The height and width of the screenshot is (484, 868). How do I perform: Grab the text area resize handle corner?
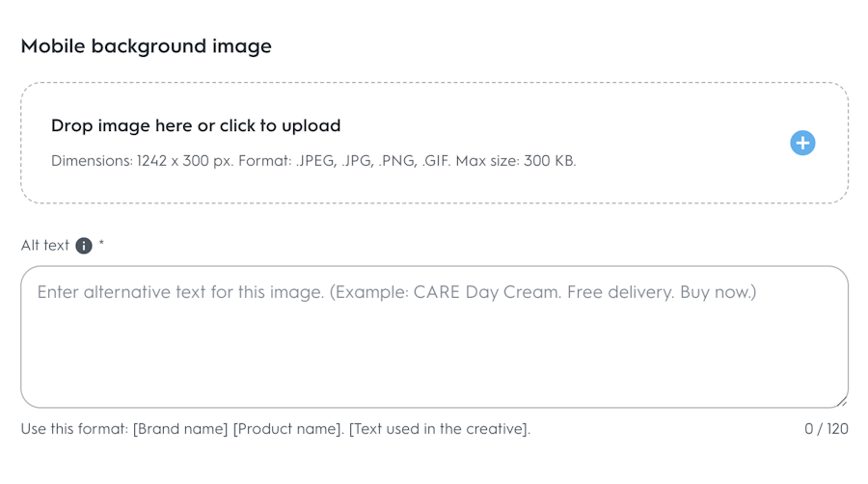[842, 401]
